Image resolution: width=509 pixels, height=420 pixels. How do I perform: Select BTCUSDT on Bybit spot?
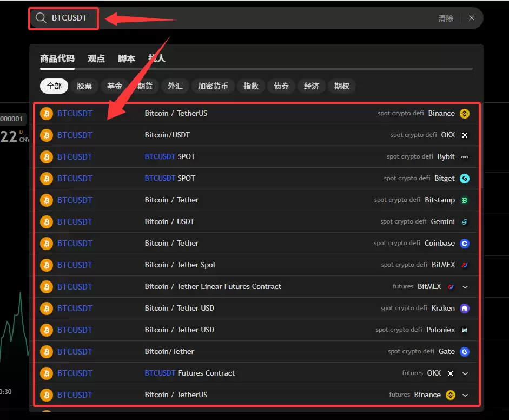click(x=256, y=157)
